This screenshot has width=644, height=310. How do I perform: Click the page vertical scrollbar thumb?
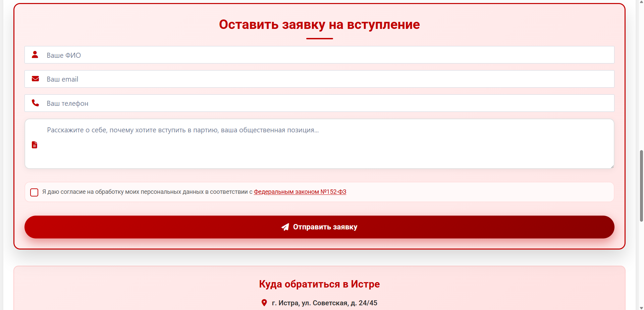[641, 186]
